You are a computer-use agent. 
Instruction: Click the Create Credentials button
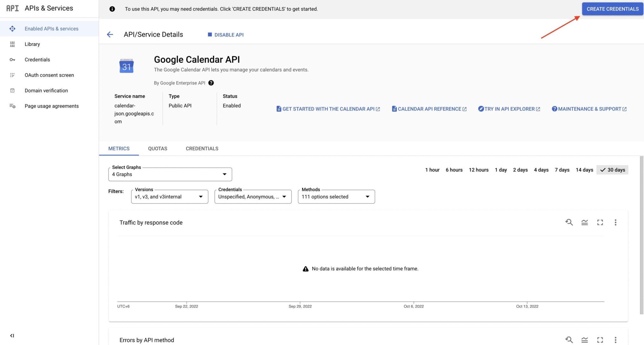click(x=612, y=9)
